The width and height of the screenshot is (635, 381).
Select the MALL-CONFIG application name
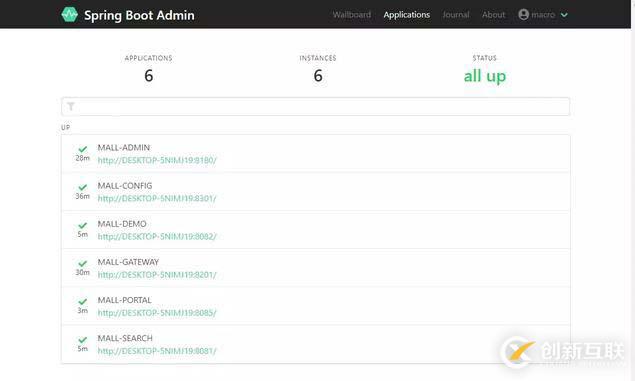(125, 186)
